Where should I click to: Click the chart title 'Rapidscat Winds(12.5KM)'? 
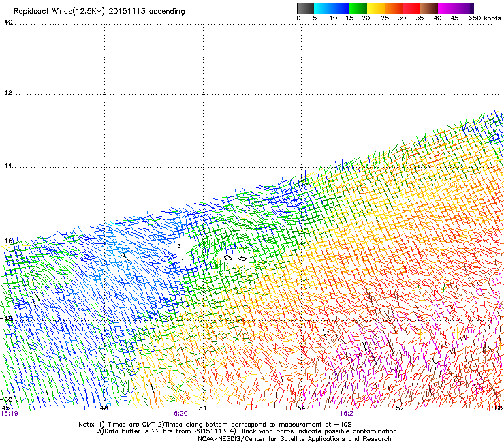(59, 12)
